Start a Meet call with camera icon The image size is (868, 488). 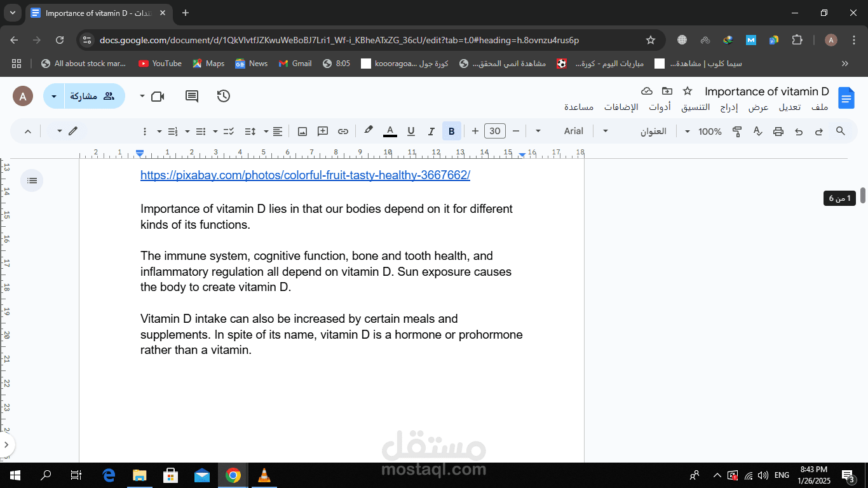158,96
